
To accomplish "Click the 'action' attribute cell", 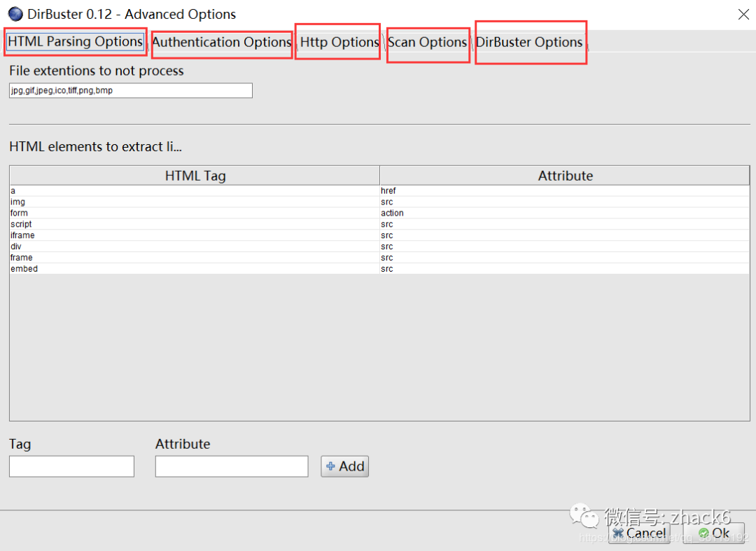I will point(565,213).
